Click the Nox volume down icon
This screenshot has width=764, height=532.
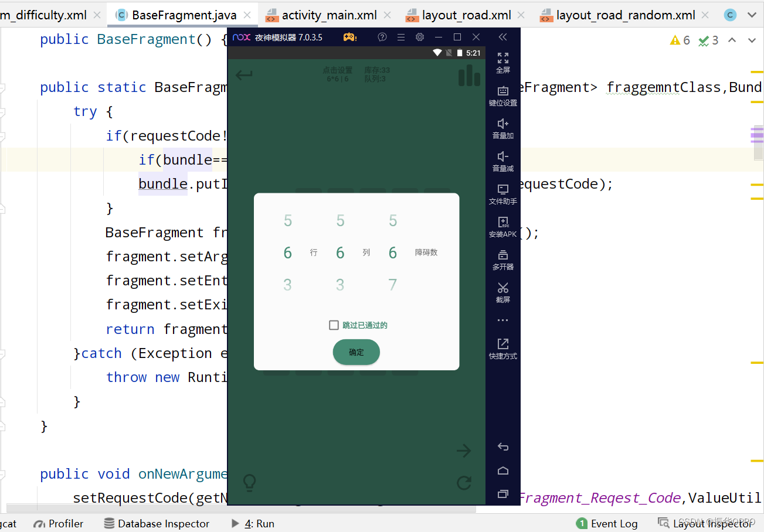pos(503,156)
